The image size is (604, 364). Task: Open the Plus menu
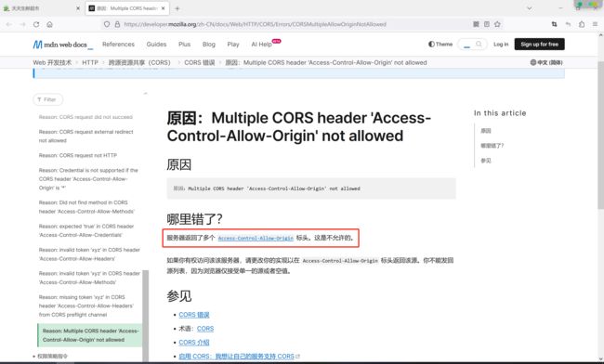click(185, 45)
